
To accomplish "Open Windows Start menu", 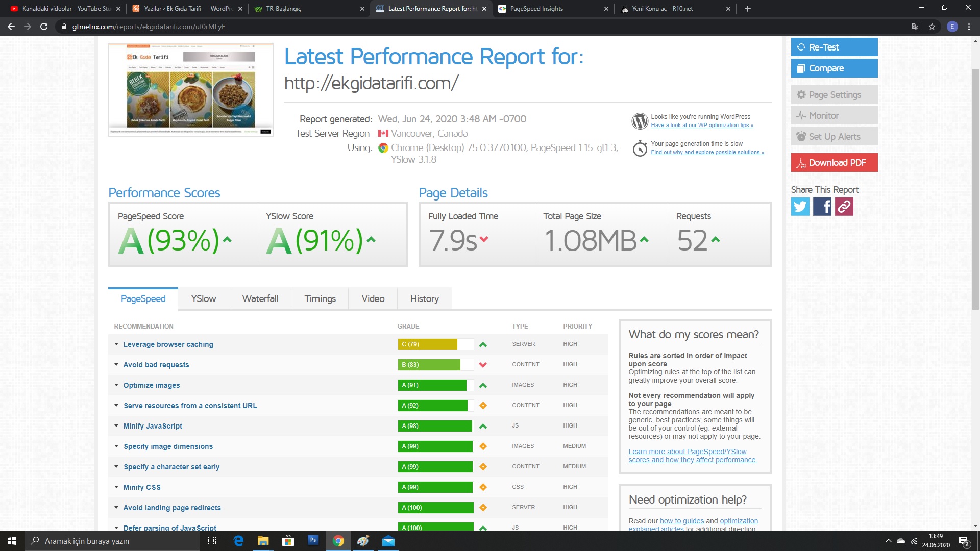I will [x=12, y=541].
